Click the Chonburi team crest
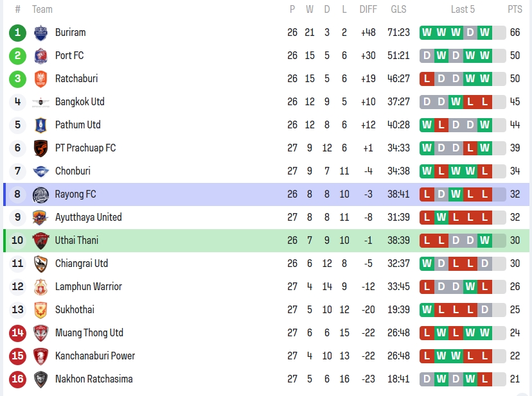This screenshot has height=396, width=532. tap(40, 171)
